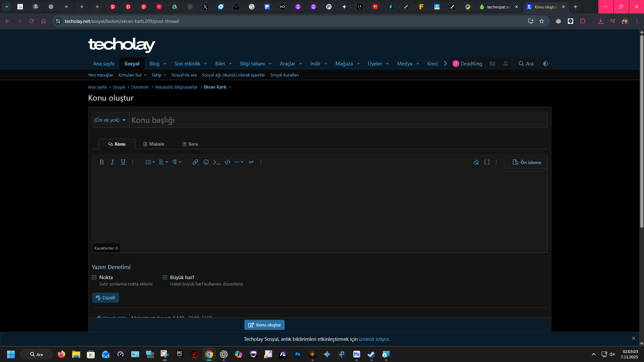Click the izninizi istiyor notification link
Screen dimensions: 644x362
click(374, 339)
